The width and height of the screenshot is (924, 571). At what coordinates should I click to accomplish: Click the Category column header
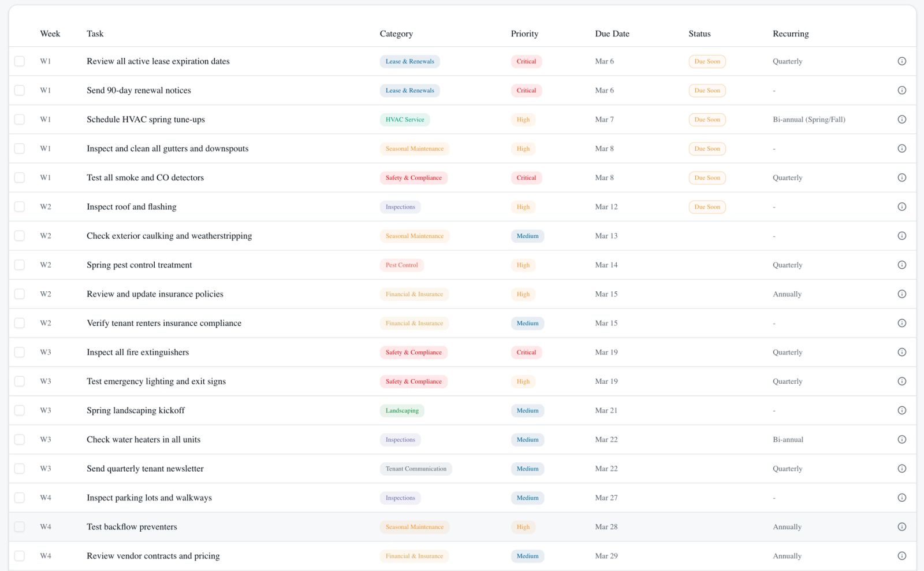[396, 34]
